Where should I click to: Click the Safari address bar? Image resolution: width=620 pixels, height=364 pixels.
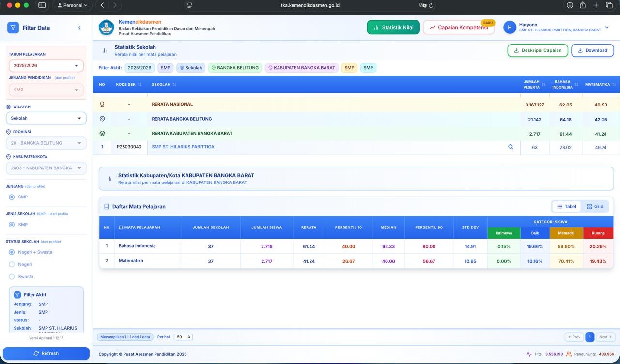click(x=310, y=5)
